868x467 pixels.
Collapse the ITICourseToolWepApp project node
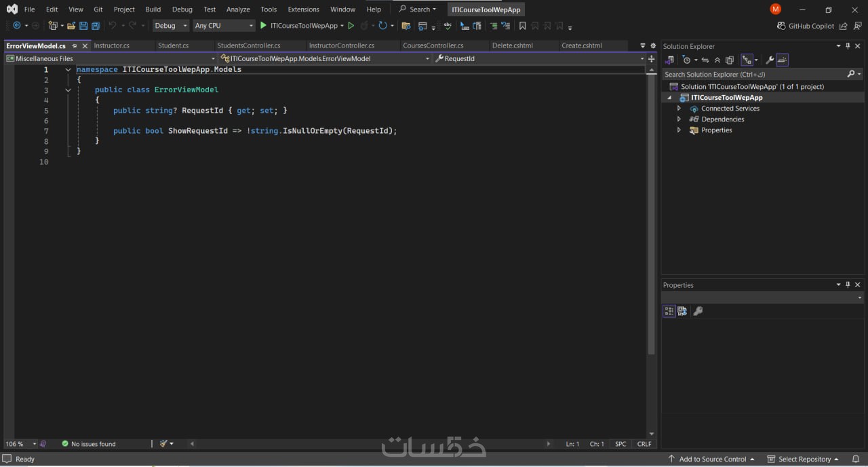670,98
